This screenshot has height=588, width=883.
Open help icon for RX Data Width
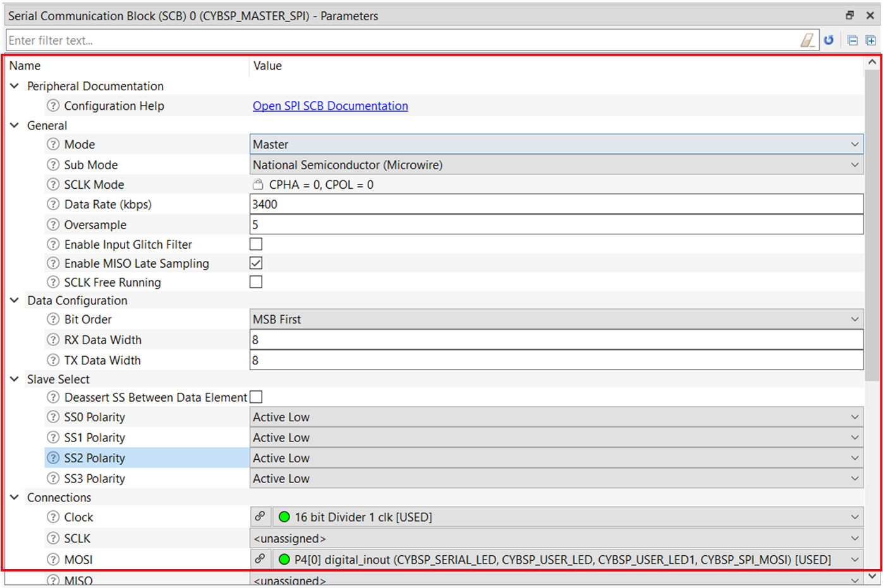click(54, 339)
